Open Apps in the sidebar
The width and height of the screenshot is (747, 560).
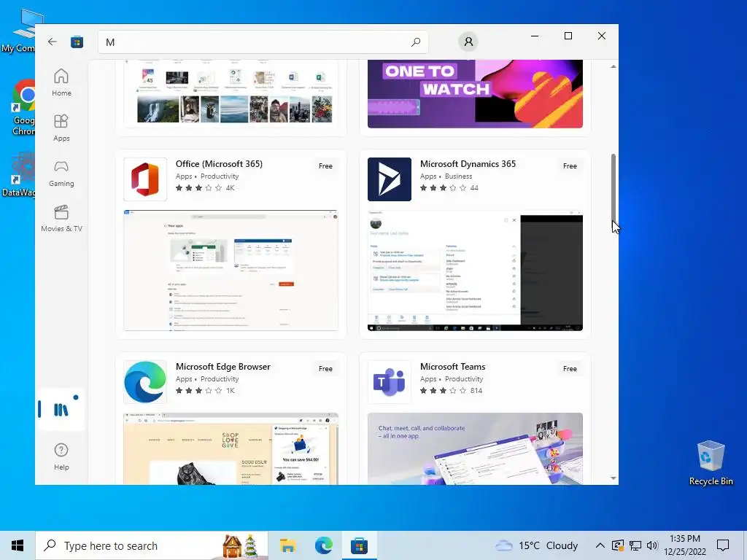click(x=61, y=128)
